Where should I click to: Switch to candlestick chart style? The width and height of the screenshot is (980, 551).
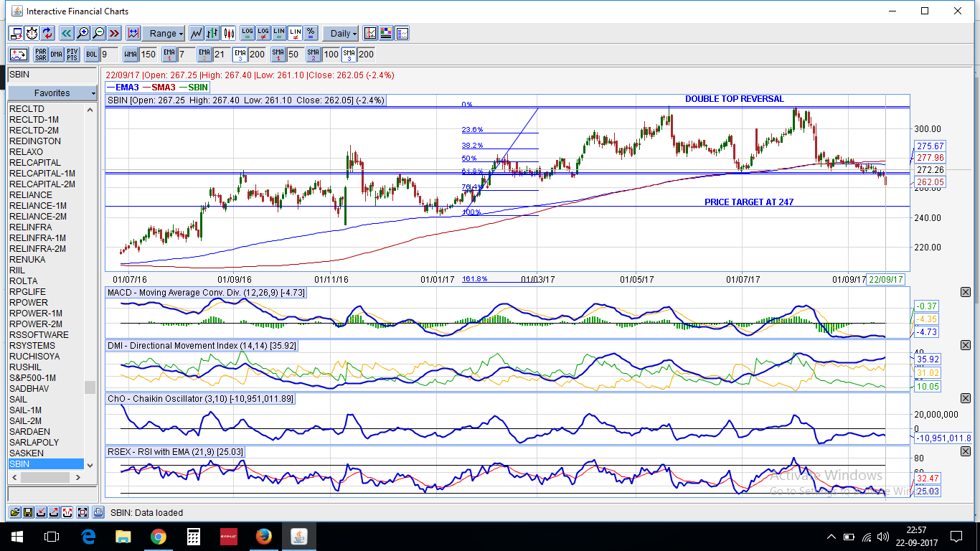pyautogui.click(x=229, y=33)
